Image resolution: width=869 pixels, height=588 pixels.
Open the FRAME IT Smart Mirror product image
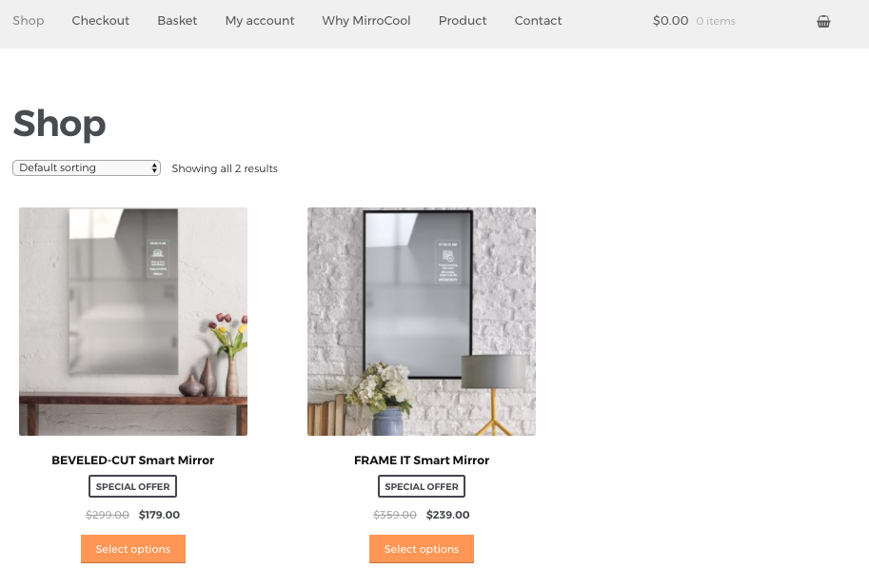[x=422, y=322]
